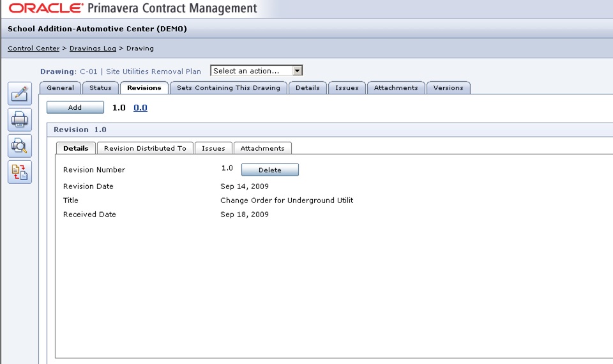Select the Issues sub-tab under Revision 1.0
Screen dimensions: 613x364
click(x=213, y=148)
